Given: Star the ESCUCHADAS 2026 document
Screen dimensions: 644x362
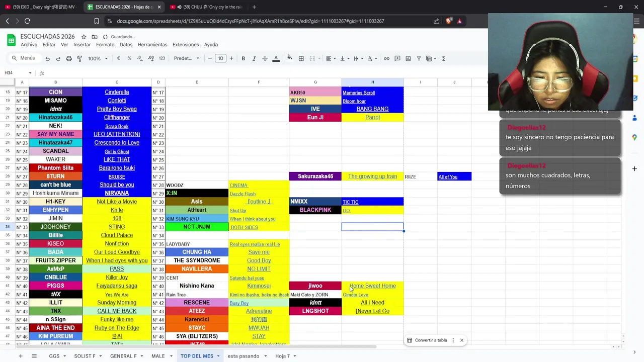Looking at the screenshot, I should (84, 37).
